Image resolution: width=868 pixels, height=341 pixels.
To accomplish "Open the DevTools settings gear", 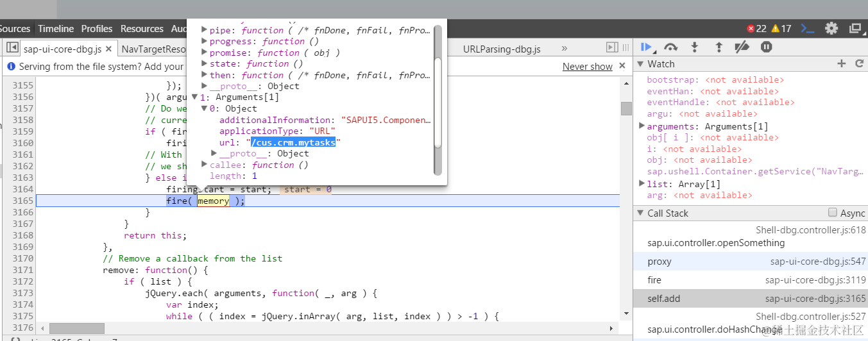I will (x=831, y=28).
